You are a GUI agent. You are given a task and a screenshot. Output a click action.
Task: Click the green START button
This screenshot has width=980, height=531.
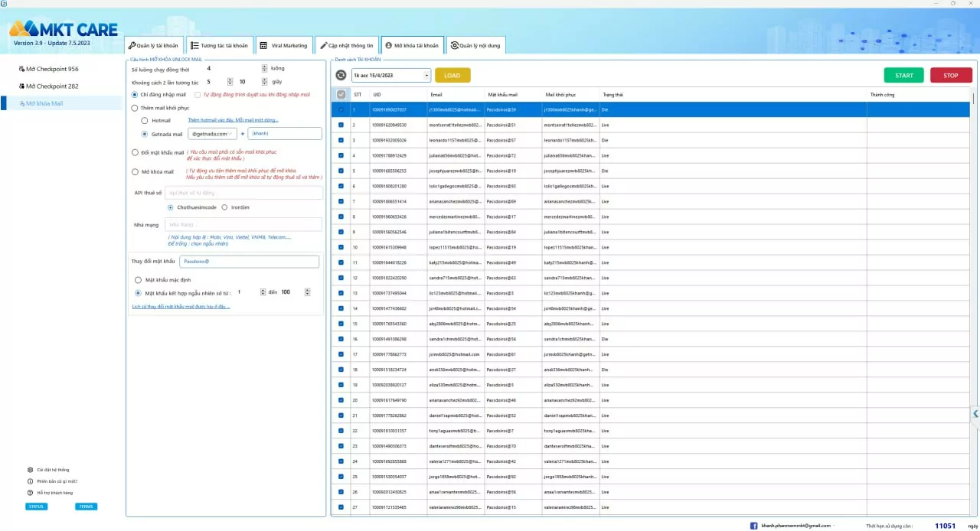[903, 75]
